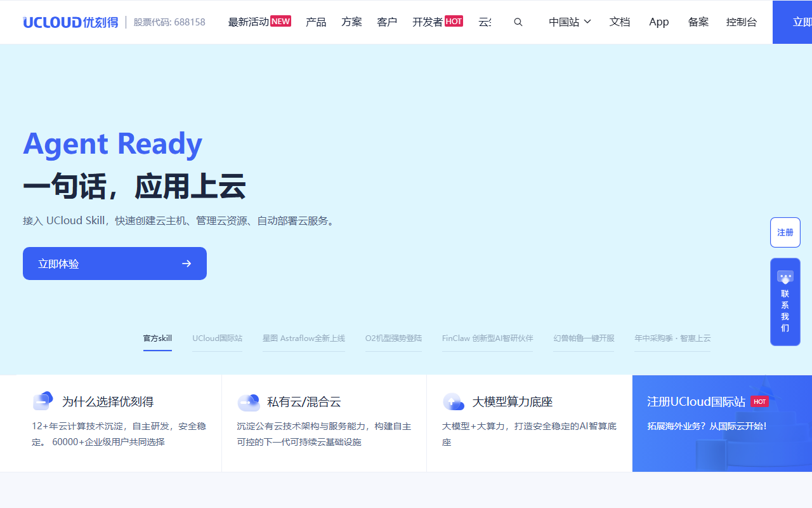
Task: Open the 控制台 console link
Action: [x=742, y=22]
